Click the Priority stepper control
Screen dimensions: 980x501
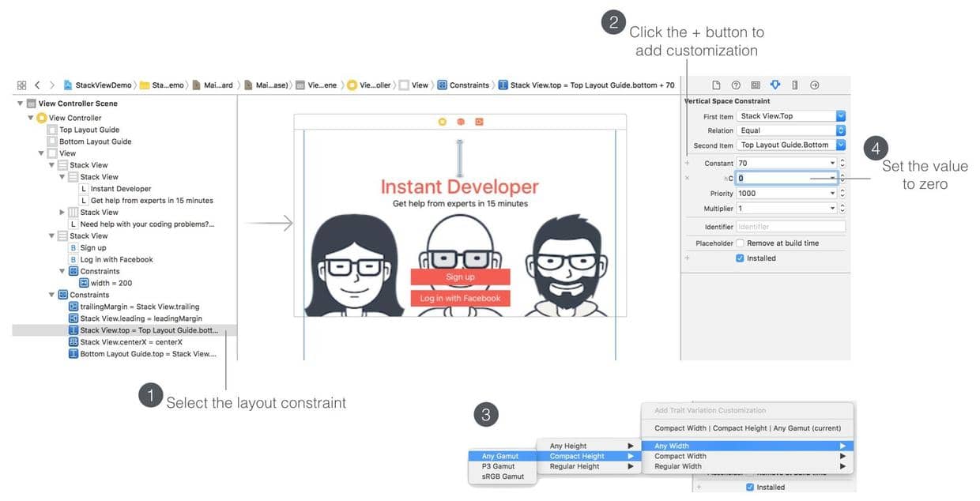tap(842, 194)
